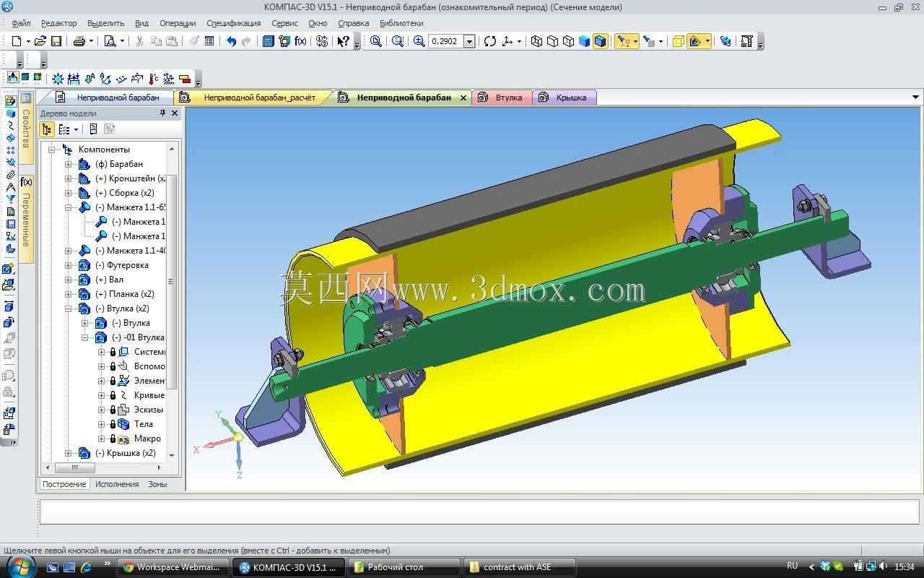
Task: Open the orientation dropdown arrow
Action: [519, 41]
